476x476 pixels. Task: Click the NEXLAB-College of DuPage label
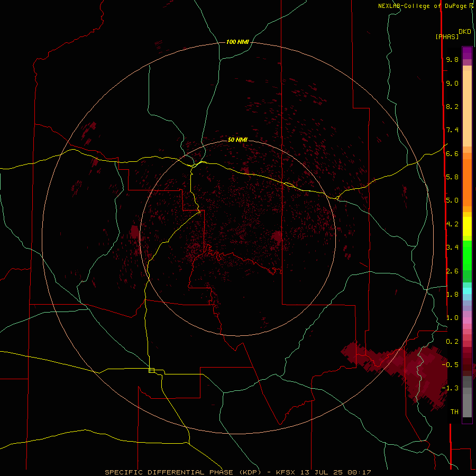coord(423,6)
